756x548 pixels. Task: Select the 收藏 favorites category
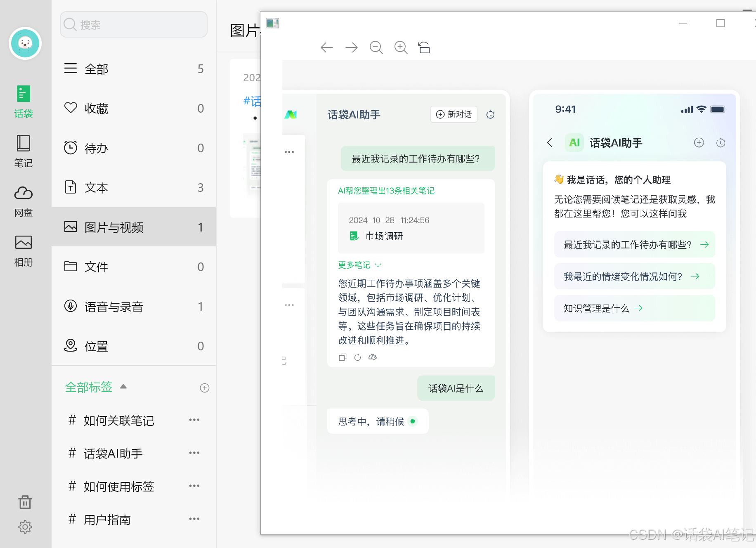click(x=134, y=108)
